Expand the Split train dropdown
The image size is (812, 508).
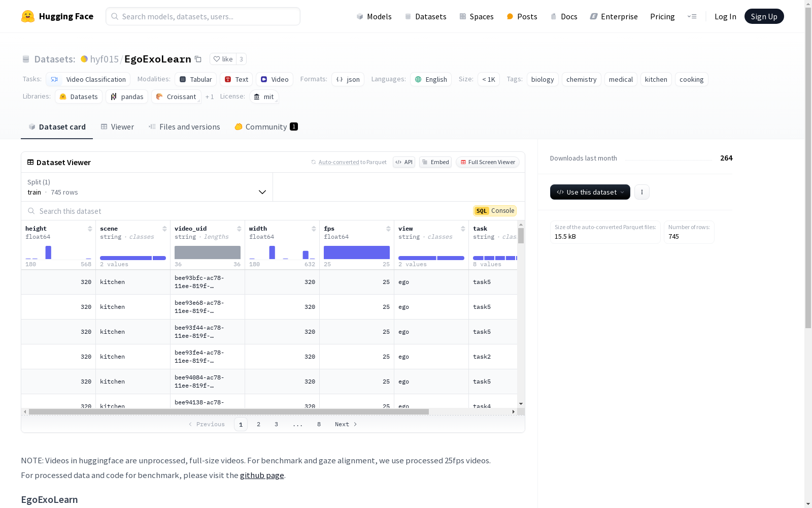pyautogui.click(x=147, y=187)
